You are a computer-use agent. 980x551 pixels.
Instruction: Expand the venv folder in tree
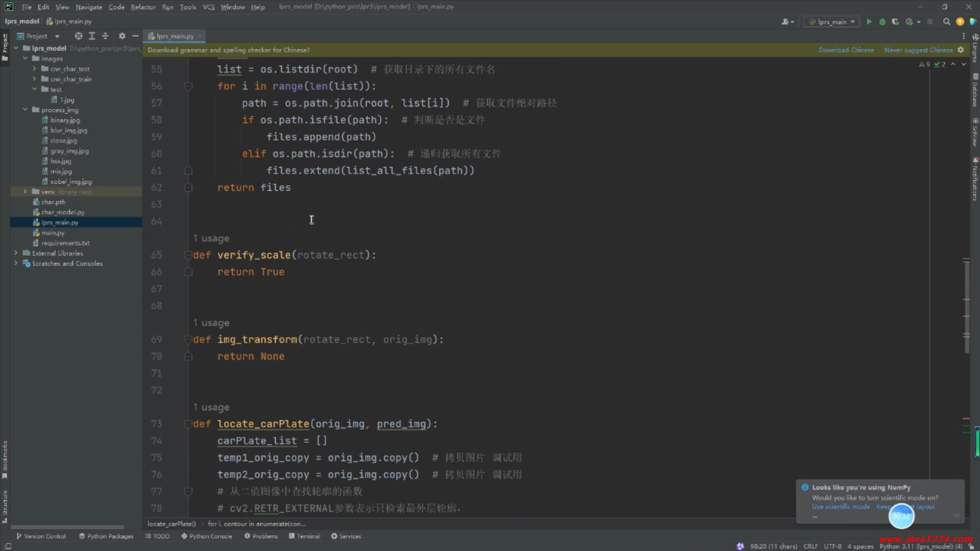pos(25,192)
